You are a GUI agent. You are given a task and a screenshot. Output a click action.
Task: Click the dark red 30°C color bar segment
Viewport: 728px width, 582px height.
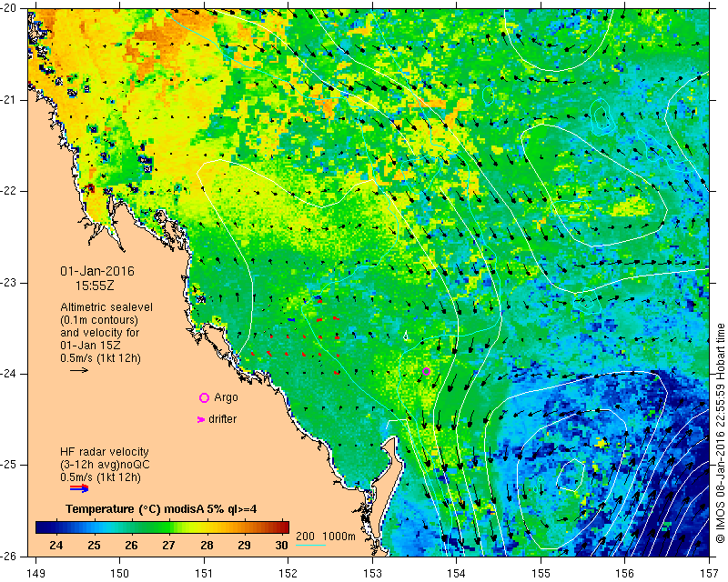[281, 527]
